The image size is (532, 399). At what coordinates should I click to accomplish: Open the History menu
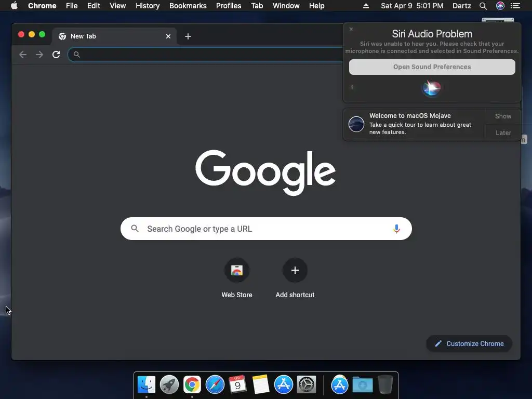pos(148,6)
